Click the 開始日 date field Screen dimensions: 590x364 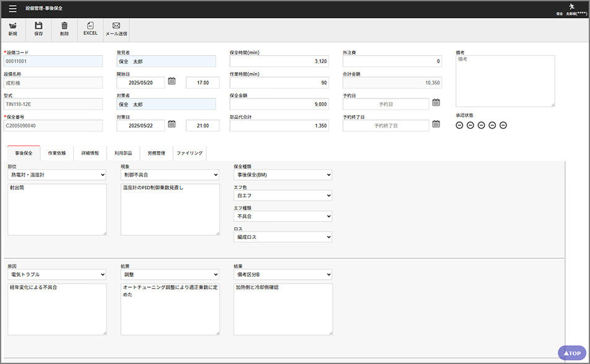click(x=141, y=83)
